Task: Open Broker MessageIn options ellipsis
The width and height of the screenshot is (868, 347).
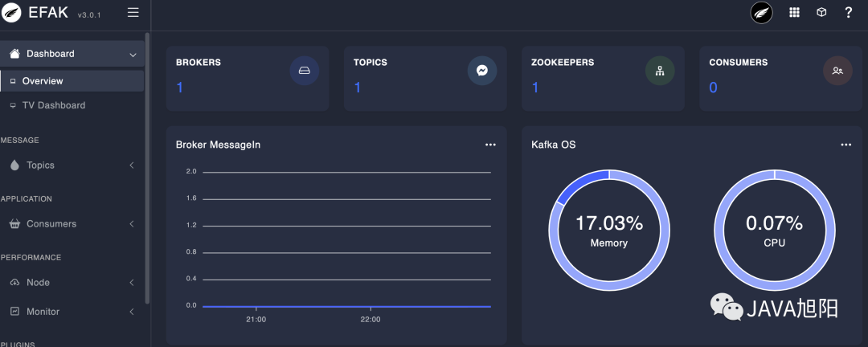Action: pos(490,145)
